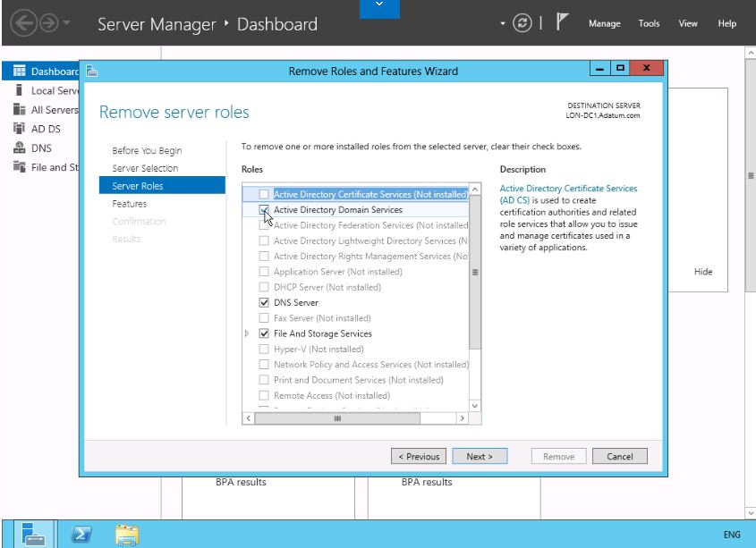This screenshot has height=548, width=756.
Task: Cancel the Remove Roles wizard
Action: tap(619, 457)
